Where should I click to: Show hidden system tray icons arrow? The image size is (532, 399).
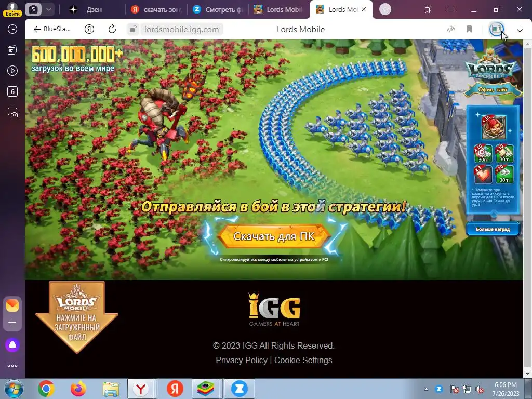coord(426,389)
